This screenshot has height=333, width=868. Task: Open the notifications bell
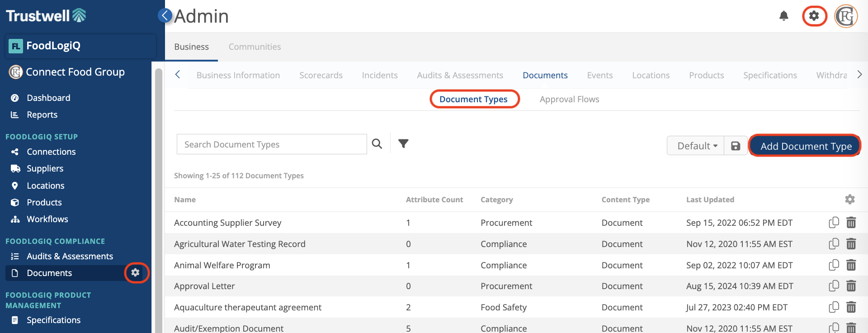tap(784, 16)
